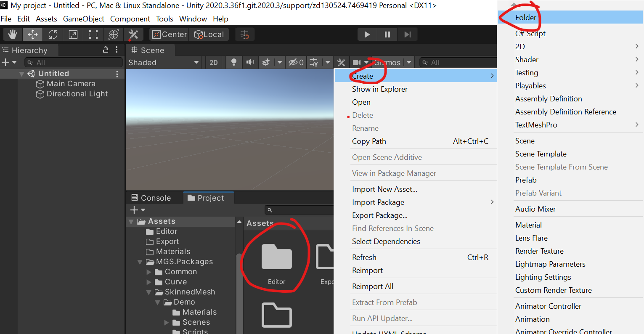This screenshot has height=334, width=644.
Task: Select Export folder in project tree
Action: (162, 241)
